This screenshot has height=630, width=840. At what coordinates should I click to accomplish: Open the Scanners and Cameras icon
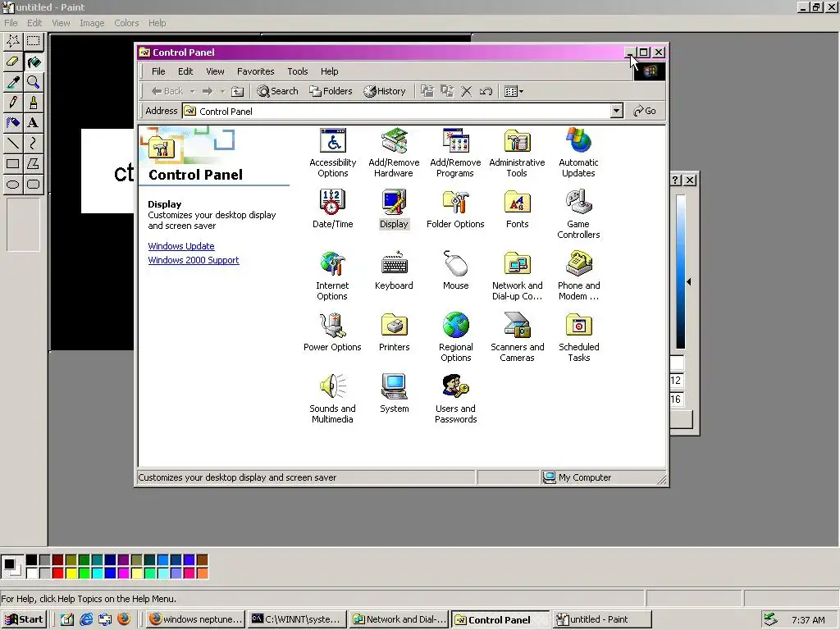coord(517,337)
